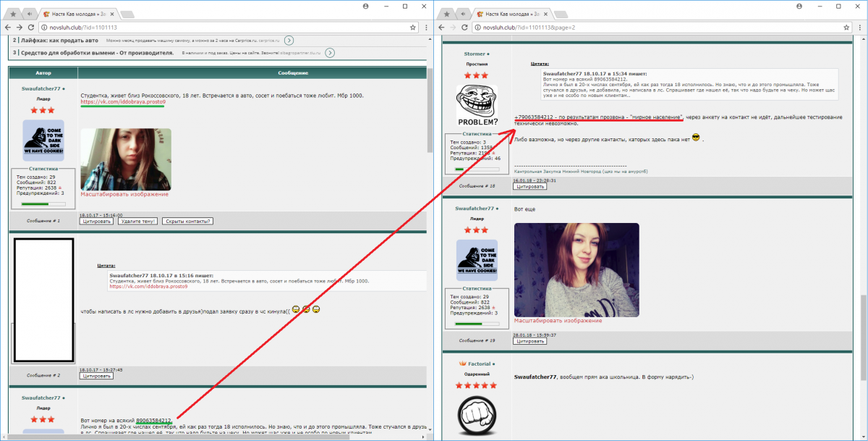The image size is (868, 441).
Task: Select the pinned star tab in the left browser
Action: 13,14
